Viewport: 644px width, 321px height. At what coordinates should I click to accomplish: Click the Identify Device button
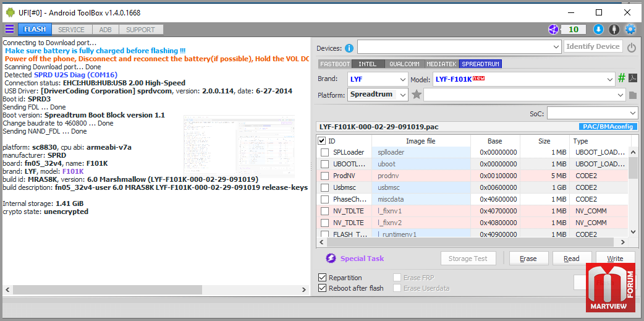tap(593, 46)
